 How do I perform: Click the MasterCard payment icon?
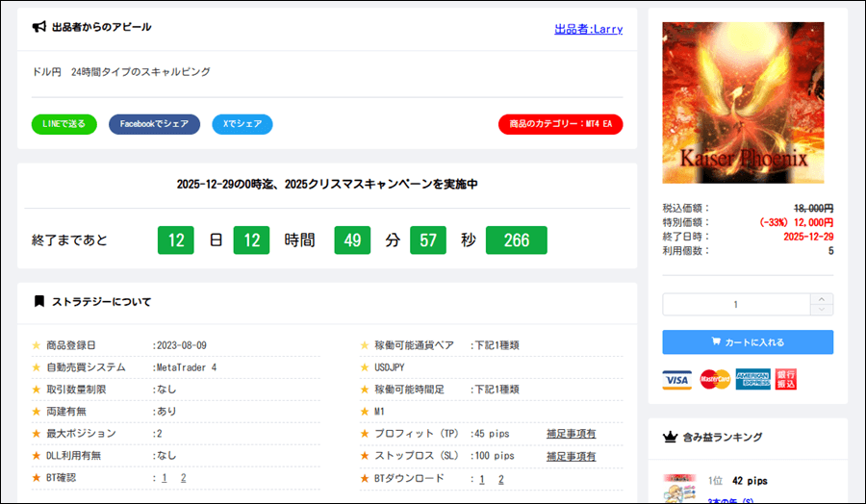pos(714,380)
